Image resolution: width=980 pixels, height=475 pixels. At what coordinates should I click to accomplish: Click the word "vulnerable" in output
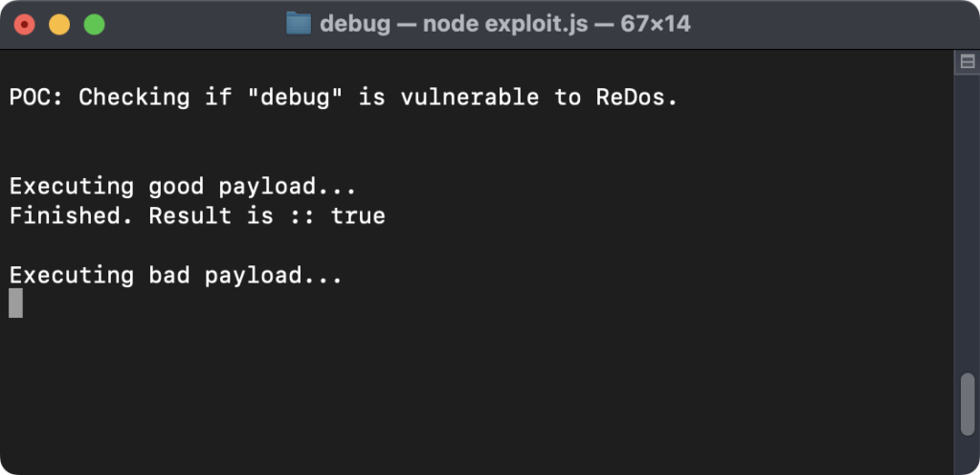pos(469,98)
